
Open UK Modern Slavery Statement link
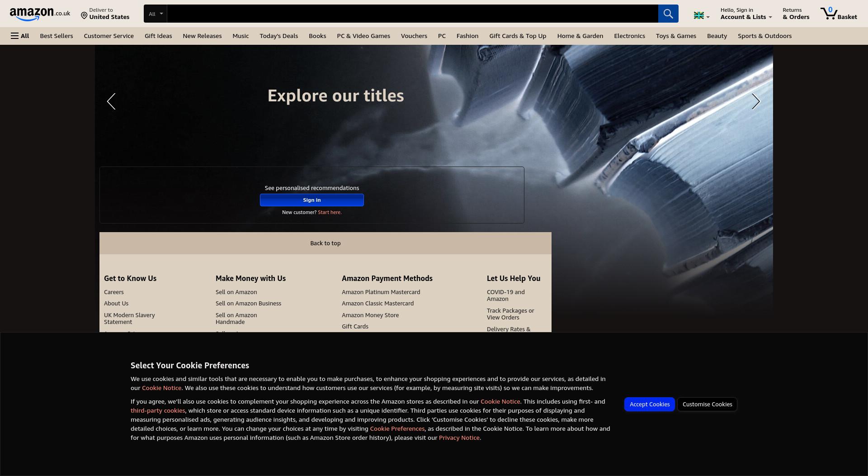point(129,319)
